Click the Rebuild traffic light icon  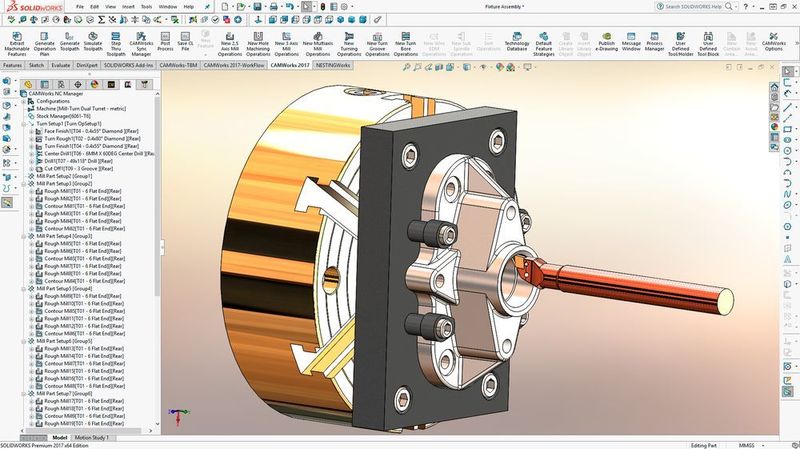(x=322, y=7)
